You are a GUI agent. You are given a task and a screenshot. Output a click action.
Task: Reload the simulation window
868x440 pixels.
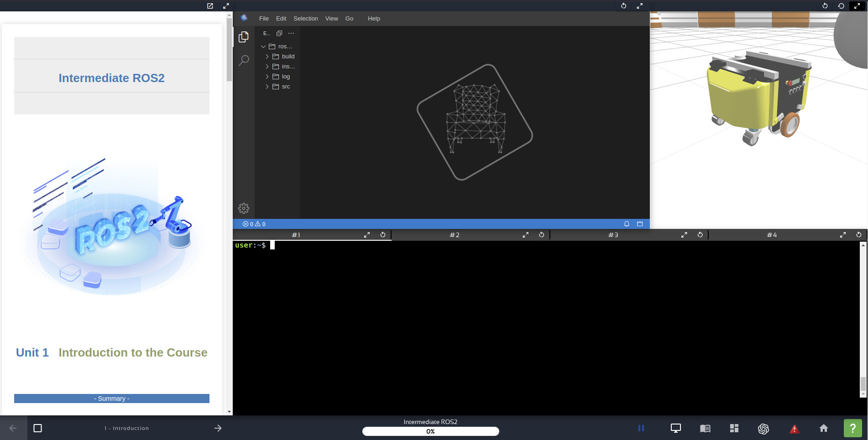tap(825, 6)
